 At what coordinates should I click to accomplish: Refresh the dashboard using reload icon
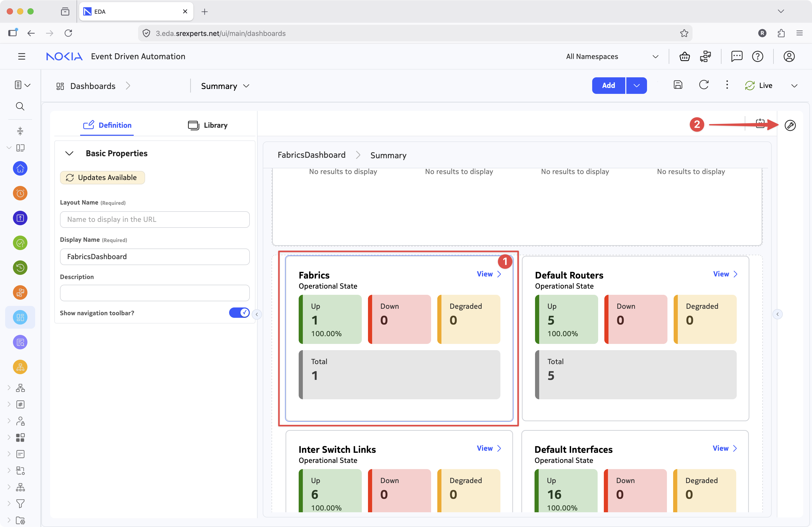tap(704, 85)
